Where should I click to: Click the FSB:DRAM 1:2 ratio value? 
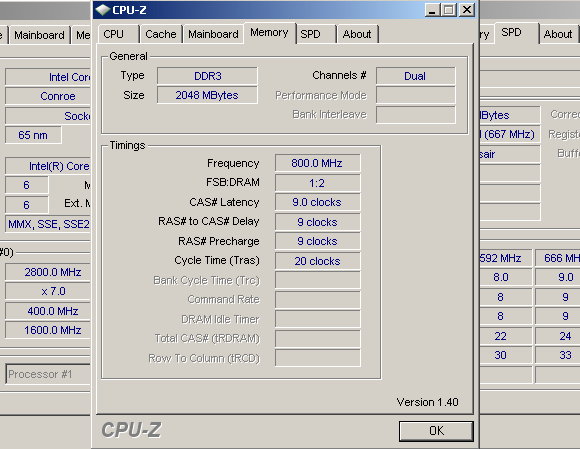point(317,183)
